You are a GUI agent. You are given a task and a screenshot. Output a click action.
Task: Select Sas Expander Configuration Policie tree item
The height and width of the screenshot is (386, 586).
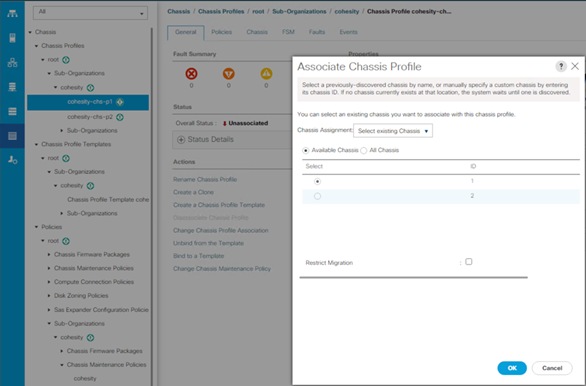point(101,310)
